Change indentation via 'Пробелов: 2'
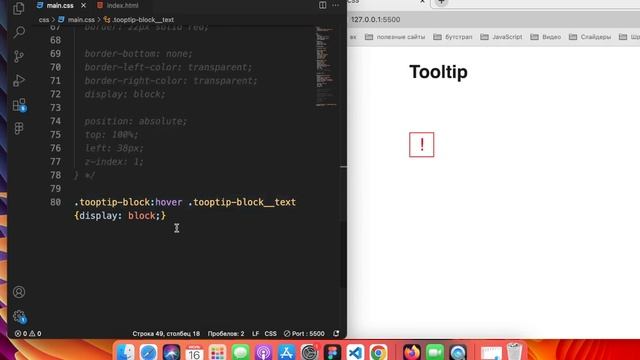The width and height of the screenshot is (640, 360). (x=226, y=333)
